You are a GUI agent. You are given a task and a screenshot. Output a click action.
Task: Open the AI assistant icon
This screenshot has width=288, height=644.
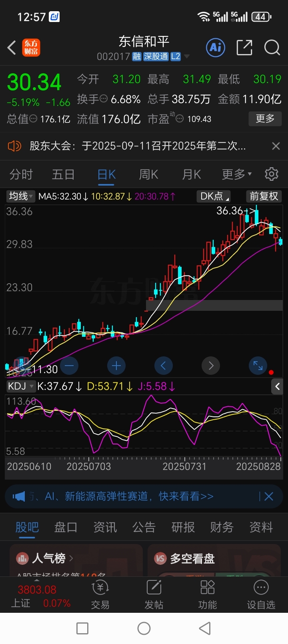point(216,48)
